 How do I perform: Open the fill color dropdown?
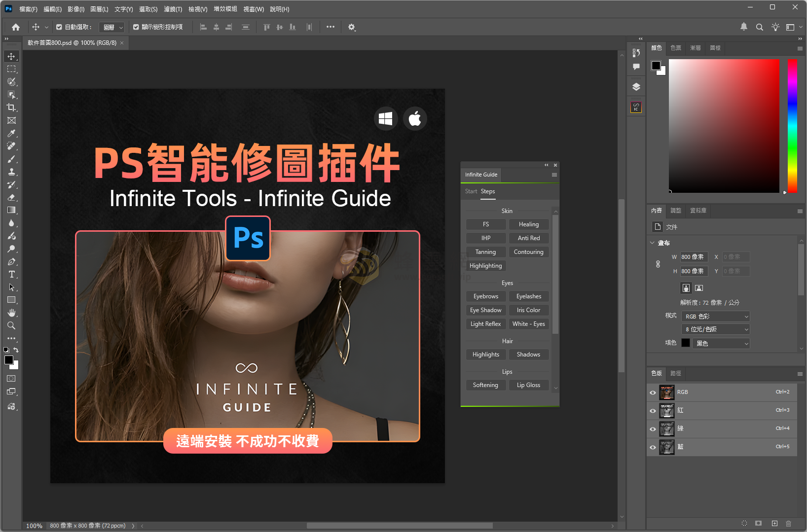[721, 344]
